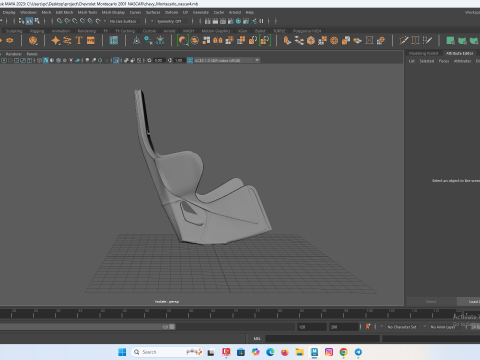The image size is (480, 360).
Task: Toggle snap to curves icon
Action: pyautogui.click(x=67, y=21)
